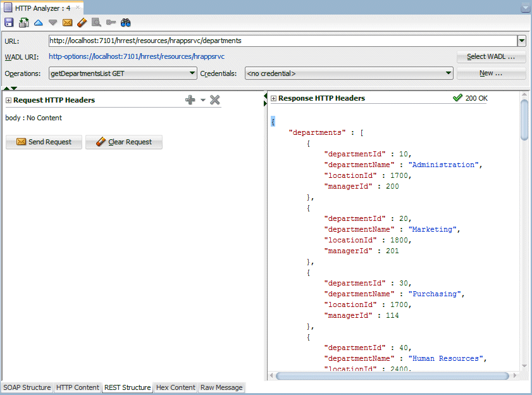Screen dimensions: 532x395
Task: Click the envelope send icon in toolbar
Action: (x=67, y=23)
